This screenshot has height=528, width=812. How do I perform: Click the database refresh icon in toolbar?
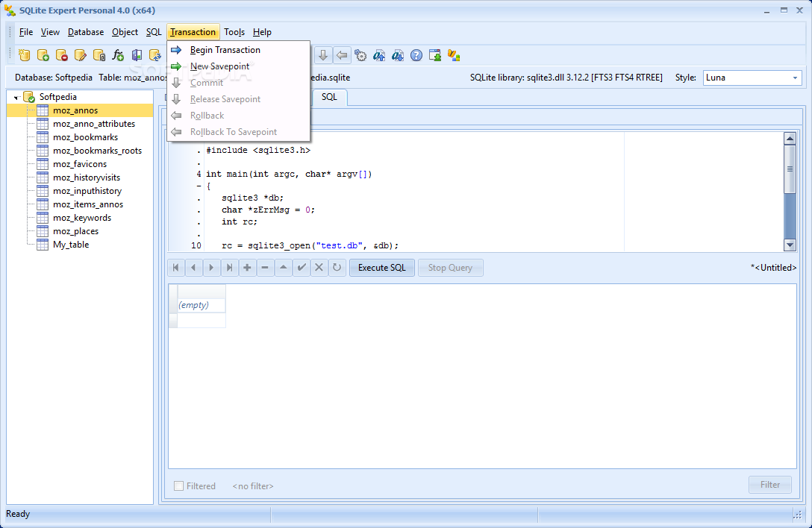(154, 55)
